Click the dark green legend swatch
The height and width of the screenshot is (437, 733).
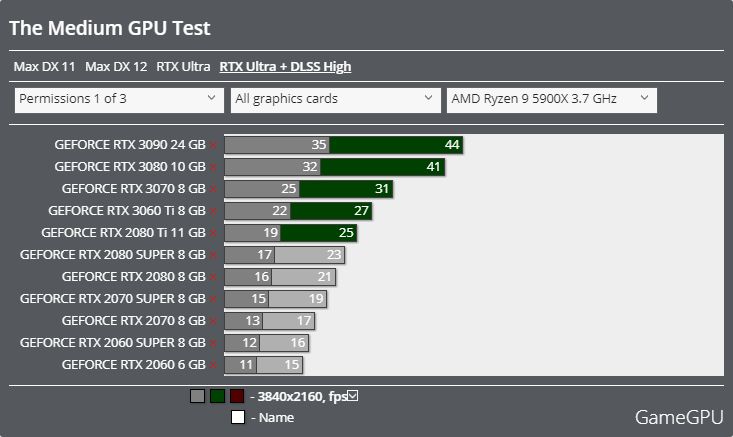[217, 396]
